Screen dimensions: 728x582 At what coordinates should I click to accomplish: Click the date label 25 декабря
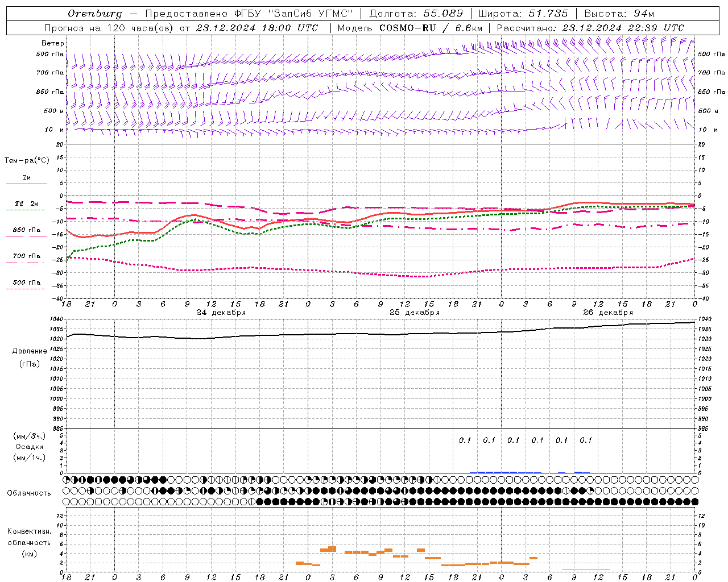coord(415,313)
